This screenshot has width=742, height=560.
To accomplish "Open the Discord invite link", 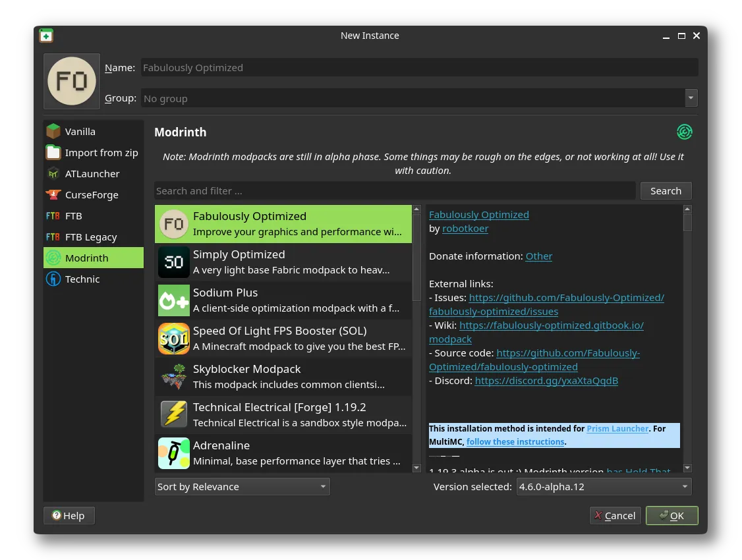I will click(546, 381).
